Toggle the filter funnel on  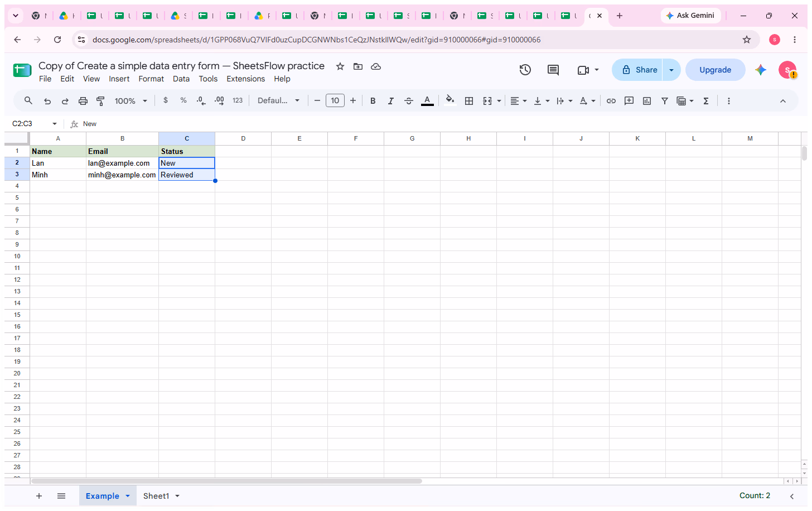pos(665,101)
